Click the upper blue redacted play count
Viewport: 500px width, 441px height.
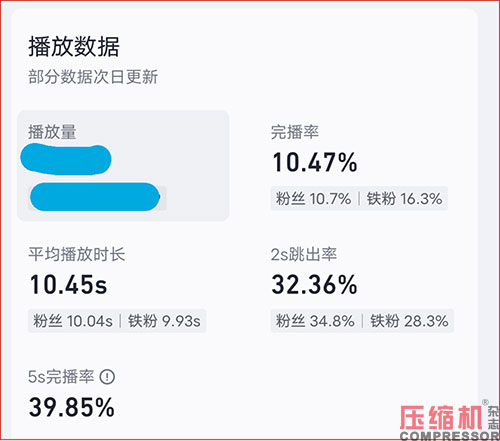point(66,159)
